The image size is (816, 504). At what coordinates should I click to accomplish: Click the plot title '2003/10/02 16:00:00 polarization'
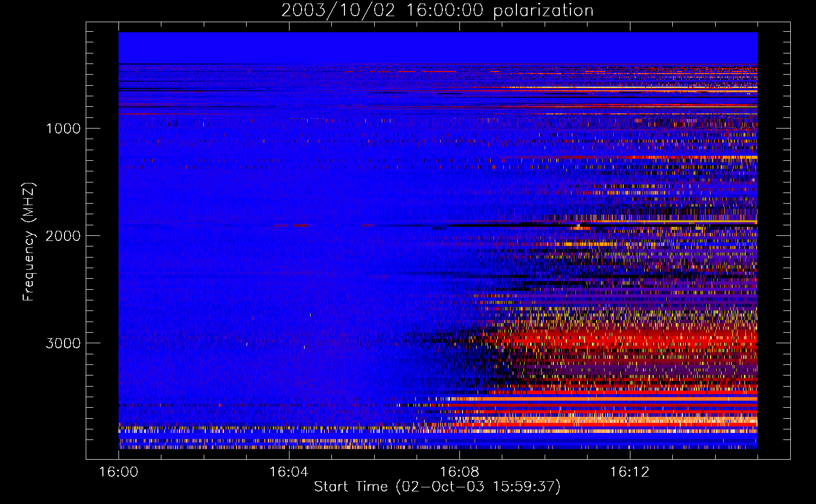(437, 11)
